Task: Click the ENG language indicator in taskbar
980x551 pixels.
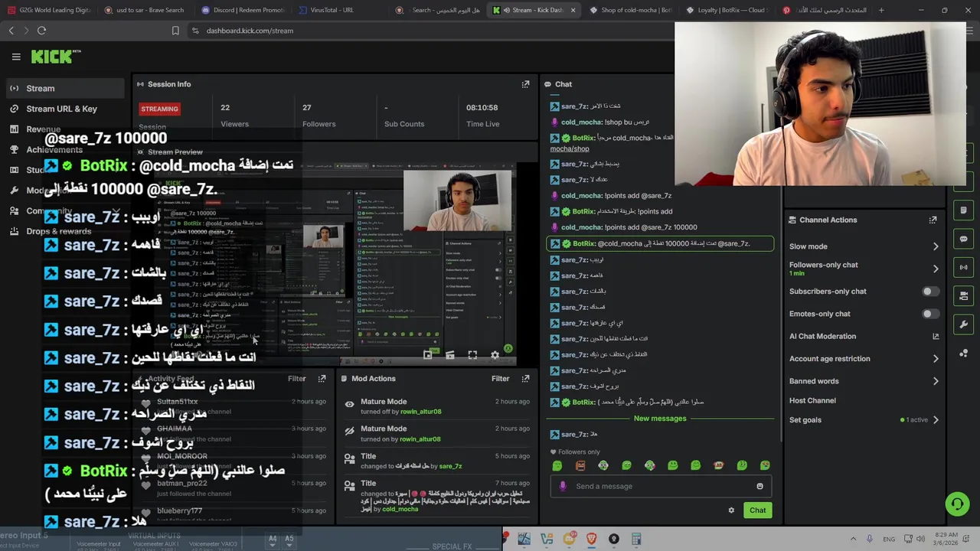Action: [889, 540]
